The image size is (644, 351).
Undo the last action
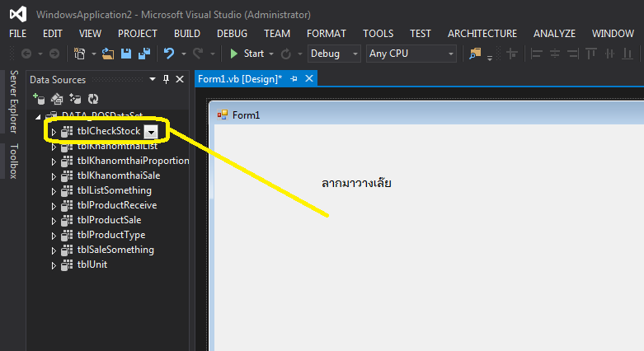point(169,54)
